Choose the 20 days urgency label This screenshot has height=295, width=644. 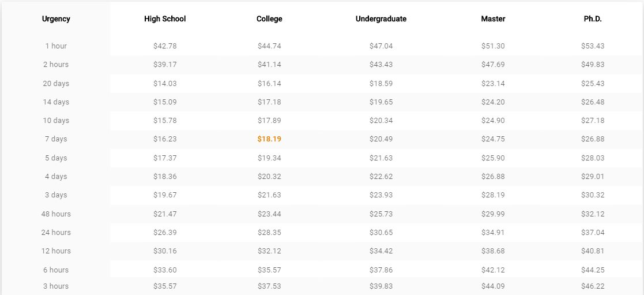56,84
